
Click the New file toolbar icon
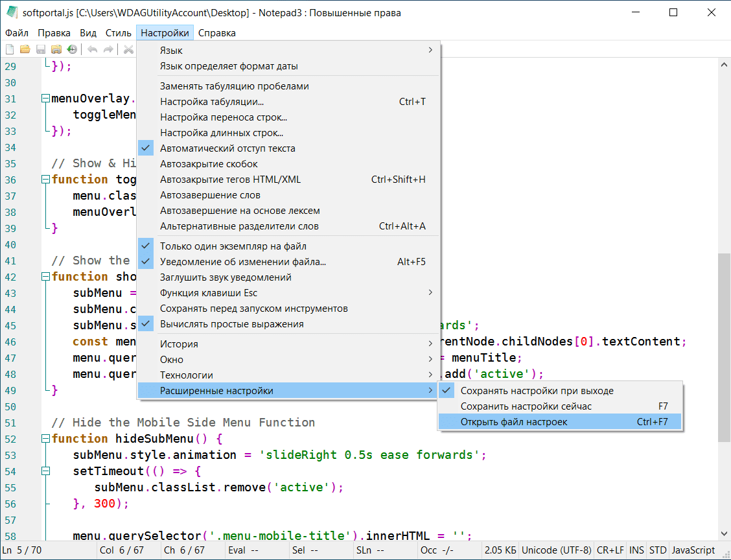[10, 49]
